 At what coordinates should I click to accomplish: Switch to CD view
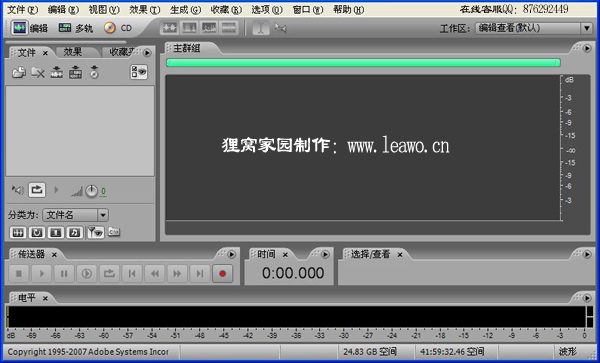tap(117, 28)
